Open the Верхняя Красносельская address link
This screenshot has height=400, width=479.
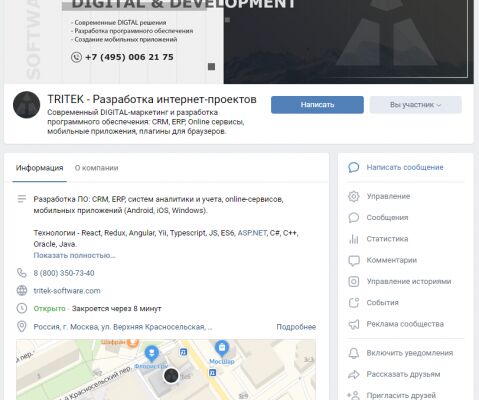123,327
